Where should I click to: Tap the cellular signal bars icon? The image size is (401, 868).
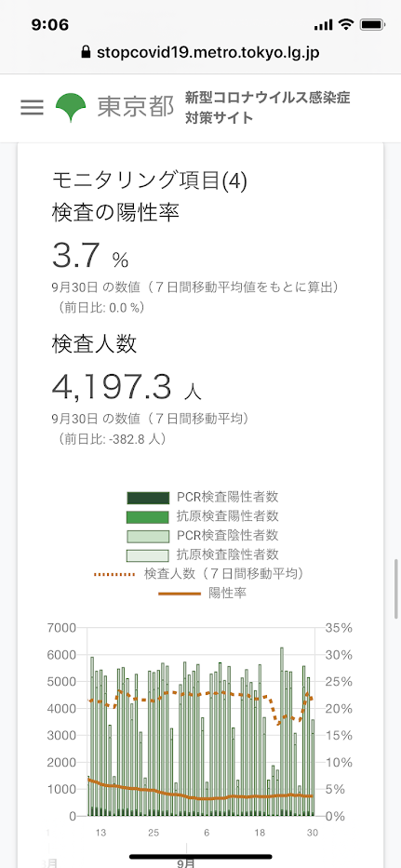tap(324, 25)
